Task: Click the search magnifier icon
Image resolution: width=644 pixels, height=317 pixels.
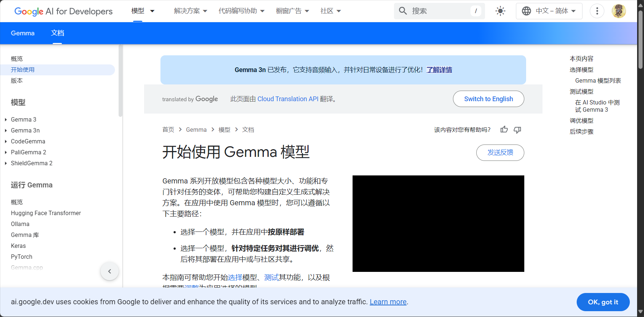Action: point(403,11)
